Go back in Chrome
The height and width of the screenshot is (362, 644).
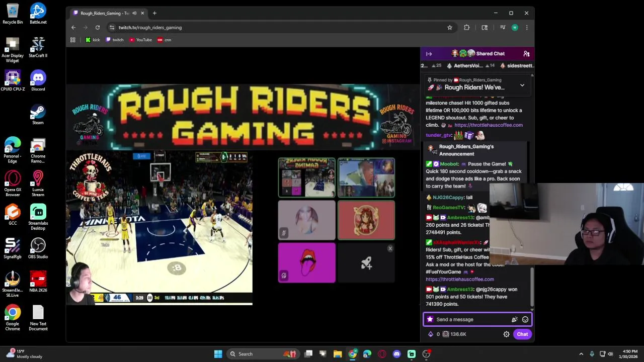pos(73,28)
